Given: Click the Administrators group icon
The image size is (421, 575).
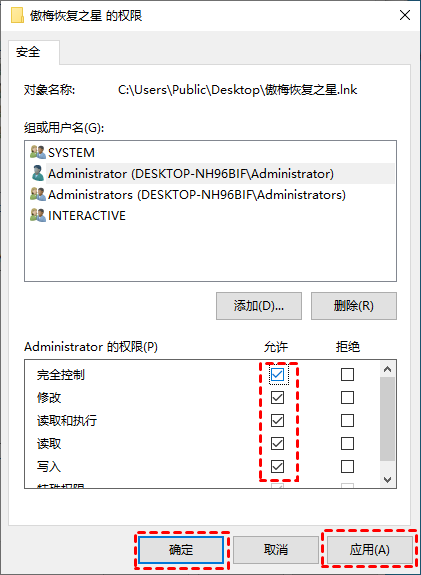Looking at the screenshot, I should pos(38,194).
